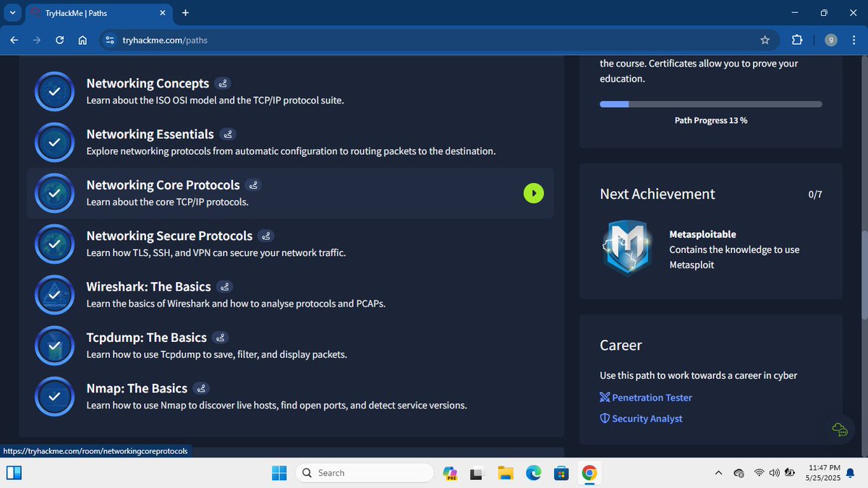868x488 pixels.
Task: Open the green chat support bubble
Action: pos(840,430)
